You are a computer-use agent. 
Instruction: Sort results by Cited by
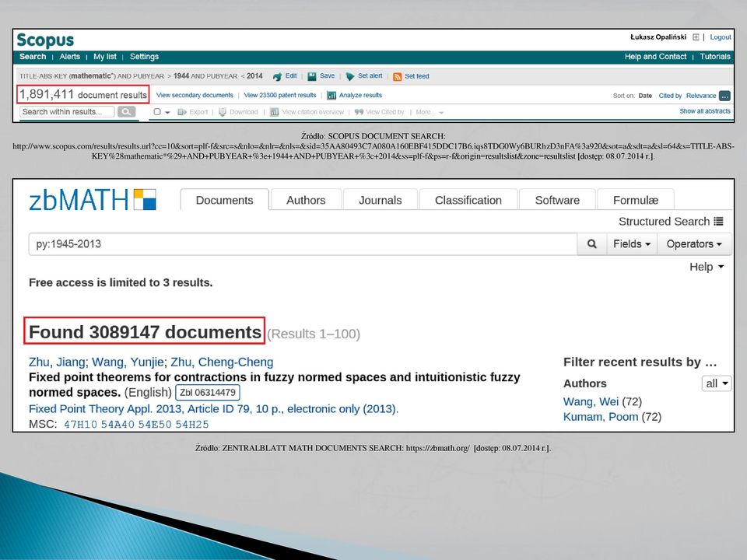(x=670, y=96)
